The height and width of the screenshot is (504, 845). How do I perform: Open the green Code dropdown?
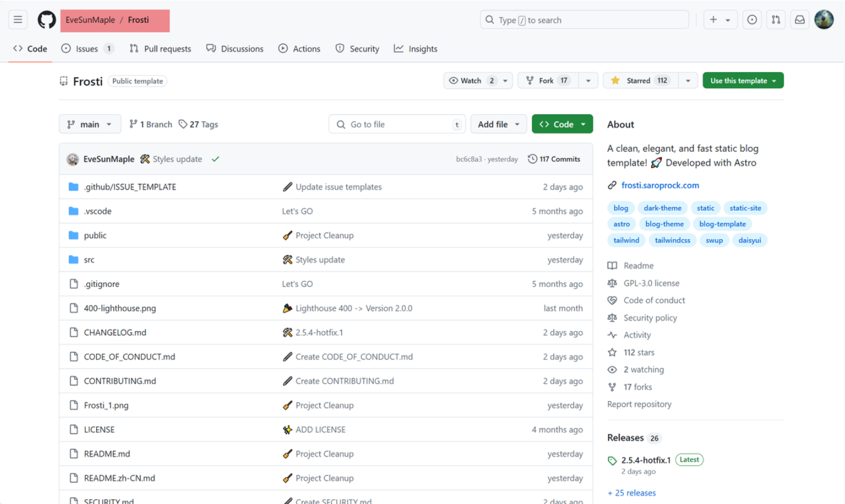(x=562, y=124)
